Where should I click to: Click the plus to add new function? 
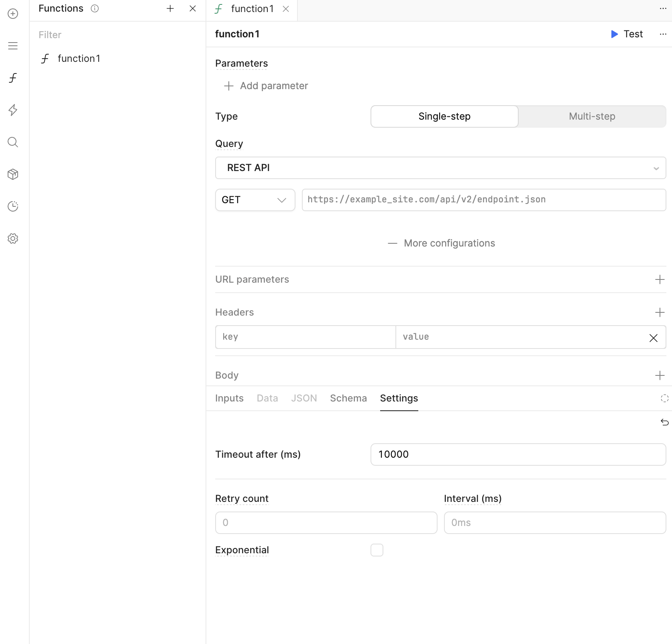pyautogui.click(x=170, y=8)
